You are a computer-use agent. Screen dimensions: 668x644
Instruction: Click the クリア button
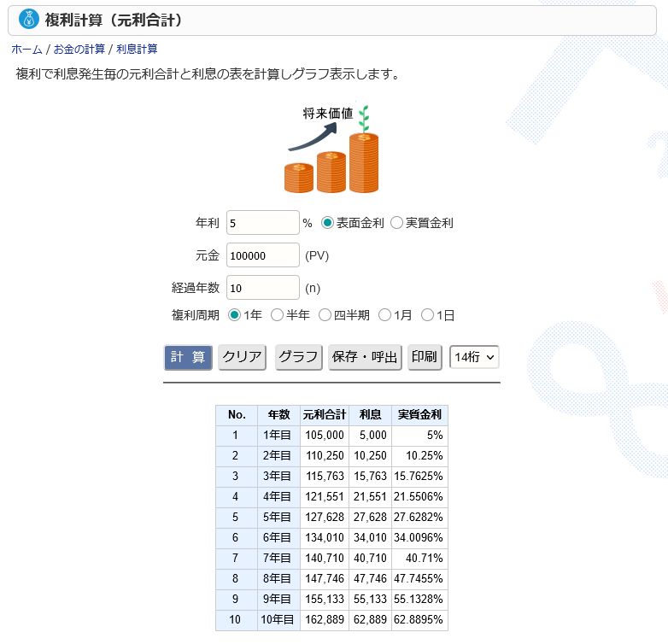[242, 357]
